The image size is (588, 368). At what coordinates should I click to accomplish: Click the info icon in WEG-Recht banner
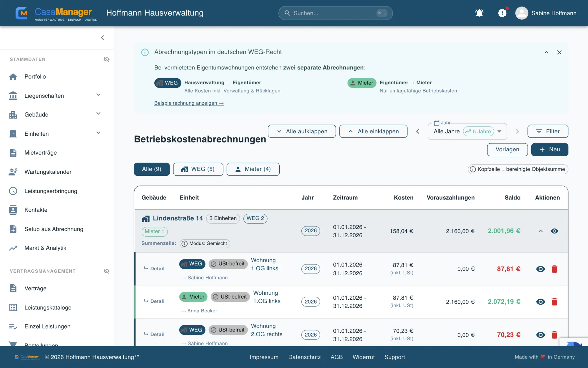pyautogui.click(x=145, y=52)
